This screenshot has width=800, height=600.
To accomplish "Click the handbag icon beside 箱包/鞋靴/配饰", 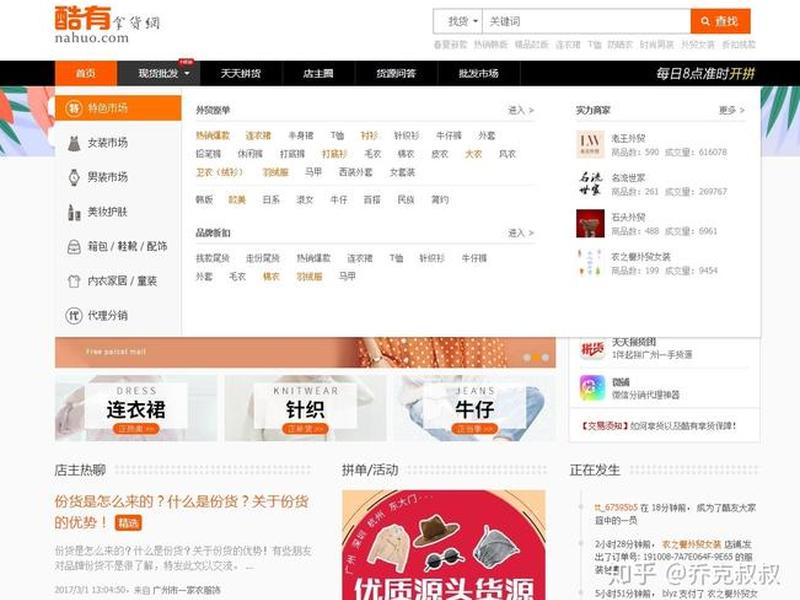I will (74, 246).
